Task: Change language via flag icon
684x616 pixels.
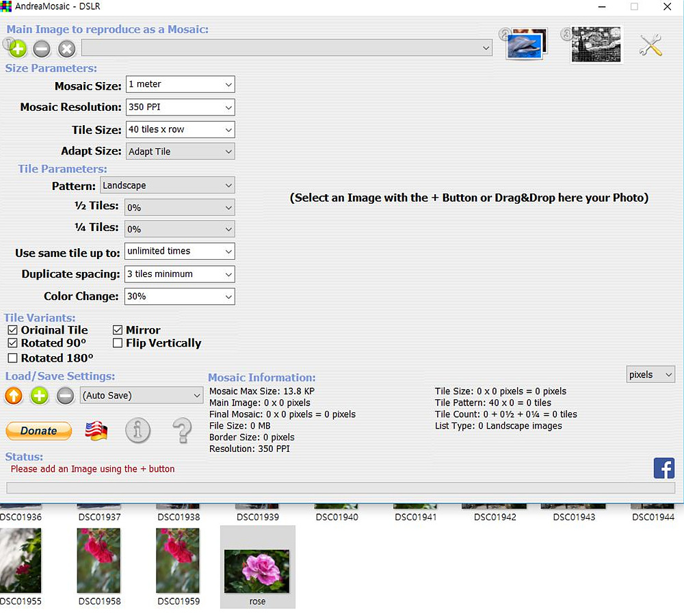Action: [96, 431]
